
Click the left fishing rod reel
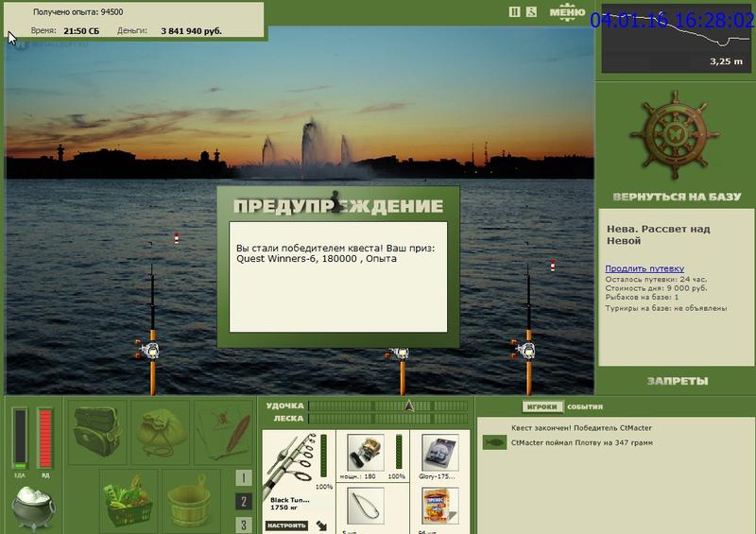150,351
